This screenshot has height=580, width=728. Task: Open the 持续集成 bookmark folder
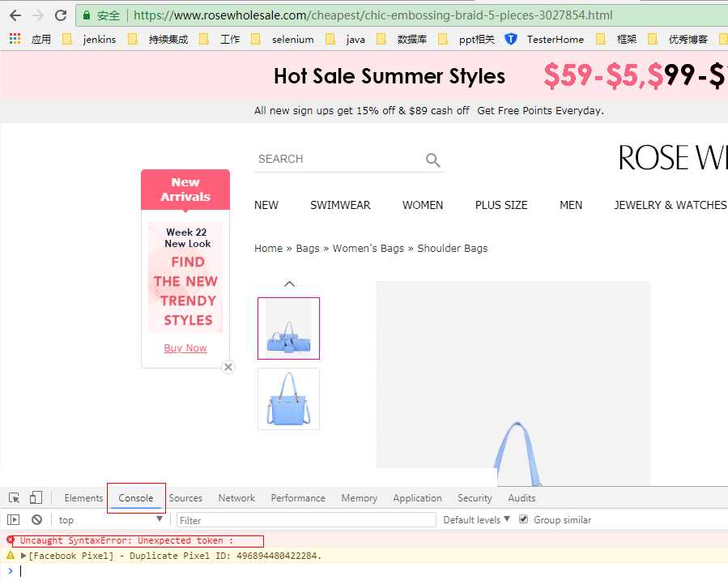tap(158, 40)
